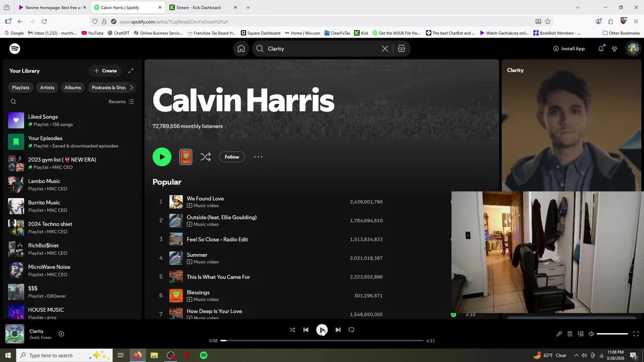
Task: Toggle shuffle in player bar
Action: [292, 330]
